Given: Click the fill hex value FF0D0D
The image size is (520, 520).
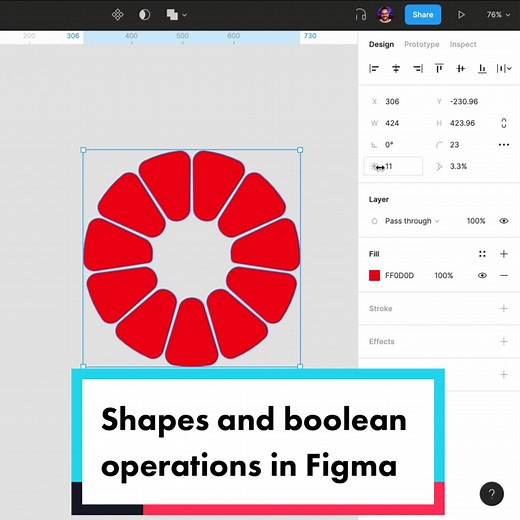Looking at the screenshot, I should tap(399, 276).
